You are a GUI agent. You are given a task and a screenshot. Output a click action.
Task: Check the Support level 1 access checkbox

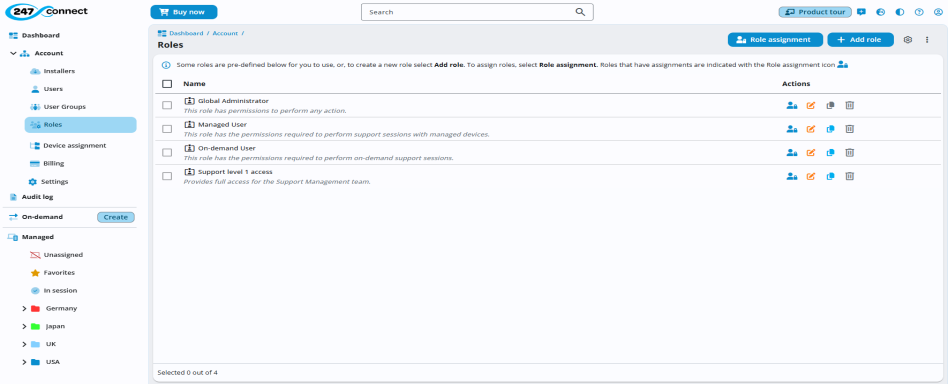(167, 176)
